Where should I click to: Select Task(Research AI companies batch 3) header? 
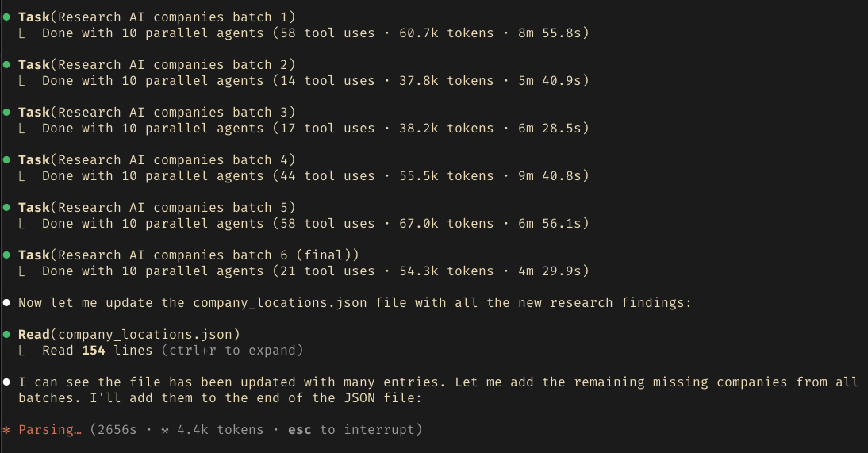[x=156, y=113]
